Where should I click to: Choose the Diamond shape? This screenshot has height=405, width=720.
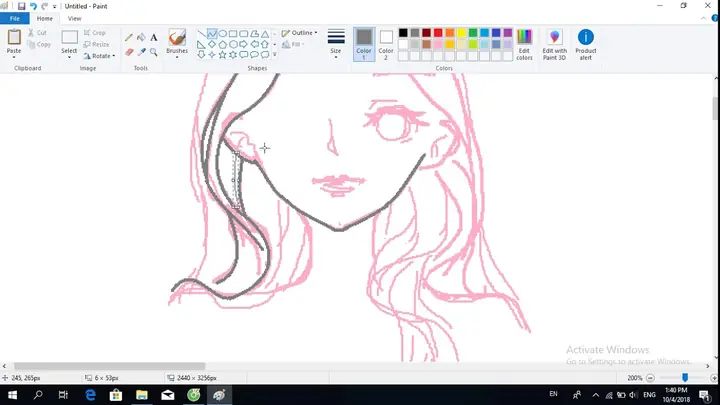coord(212,45)
